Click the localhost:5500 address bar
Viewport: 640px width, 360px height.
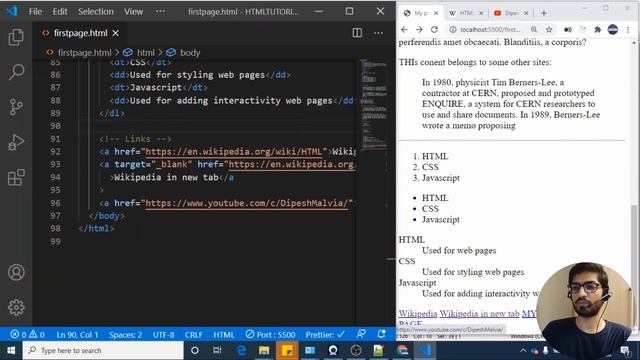(490, 29)
